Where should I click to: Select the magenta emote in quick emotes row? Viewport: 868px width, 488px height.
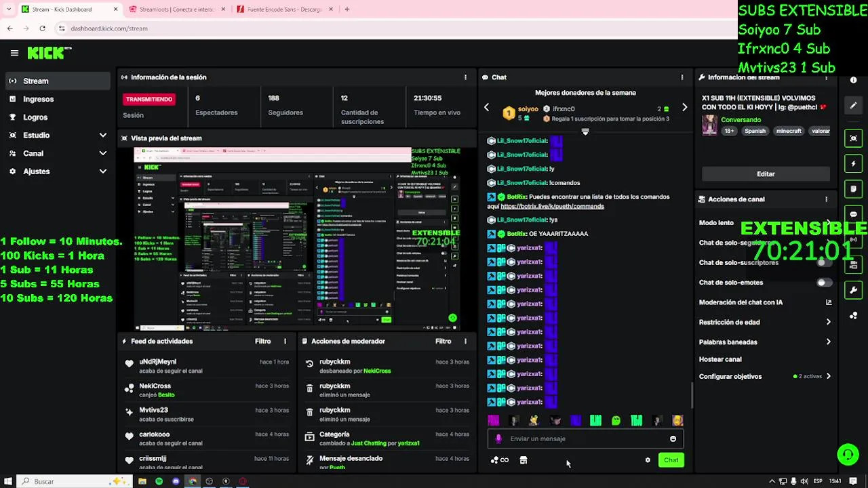pos(494,421)
